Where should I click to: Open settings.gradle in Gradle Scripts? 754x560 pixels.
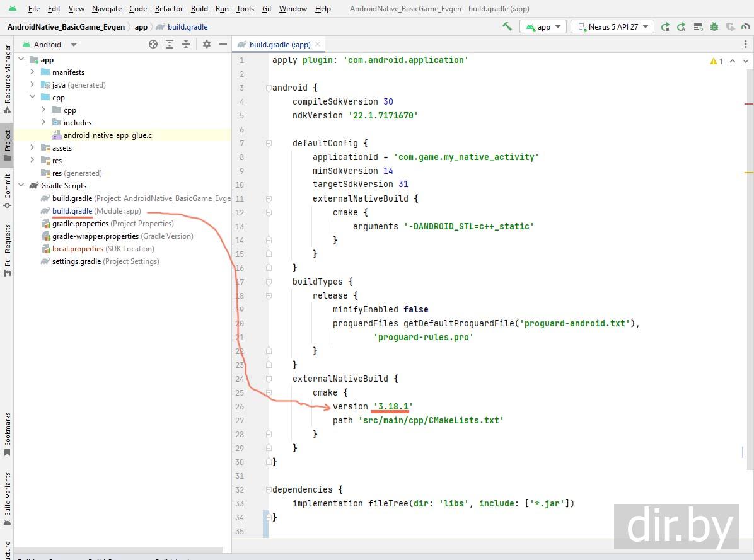click(x=76, y=261)
